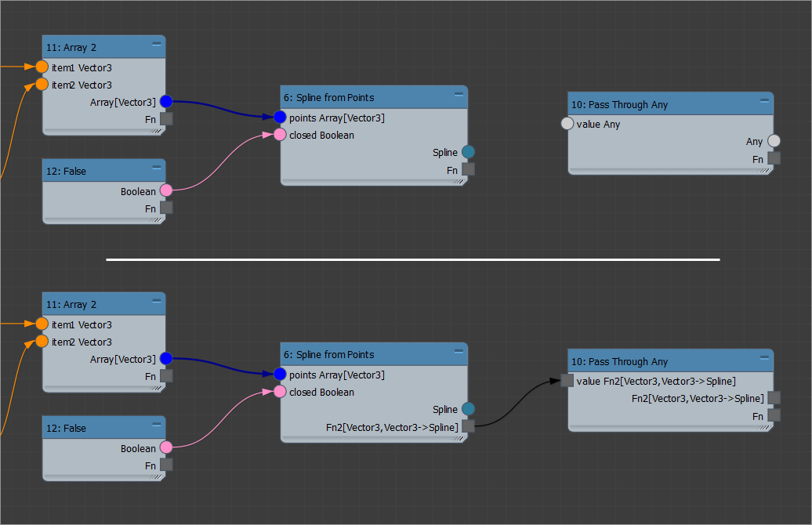
Task: Collapse the upper '12: False' node
Action: (x=157, y=168)
